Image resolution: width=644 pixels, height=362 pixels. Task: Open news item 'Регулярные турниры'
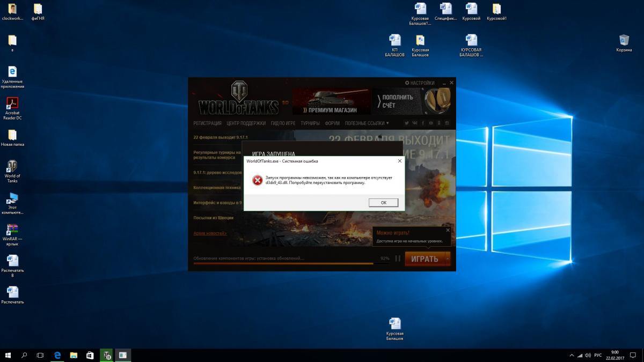click(x=217, y=155)
